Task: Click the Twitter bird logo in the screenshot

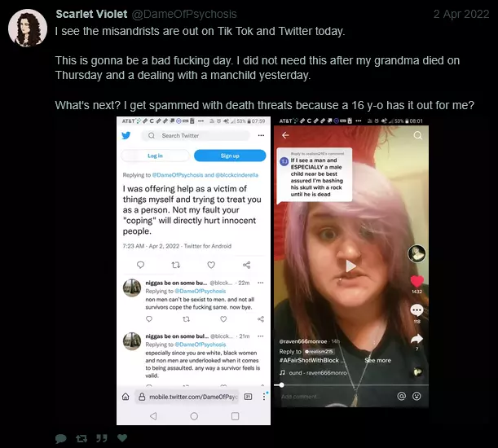Action: (x=126, y=135)
